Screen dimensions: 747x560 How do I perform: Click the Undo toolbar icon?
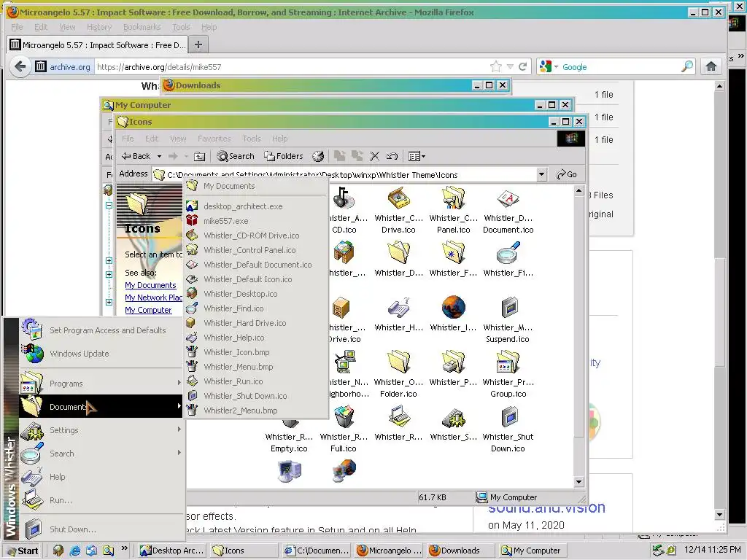(x=392, y=156)
